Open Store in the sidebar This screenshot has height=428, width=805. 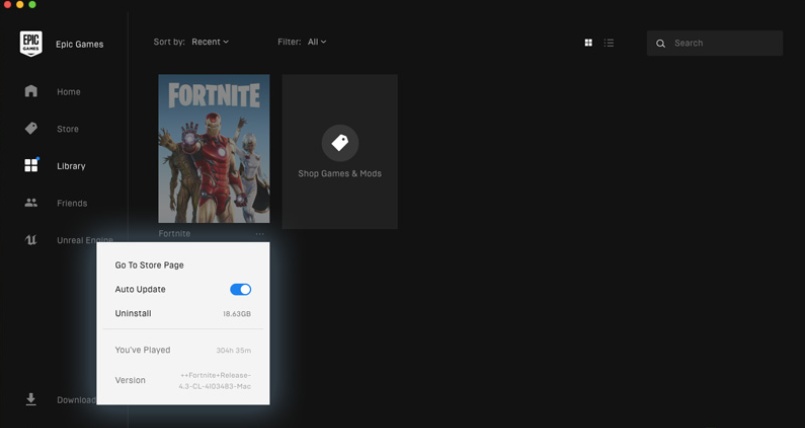click(68, 129)
